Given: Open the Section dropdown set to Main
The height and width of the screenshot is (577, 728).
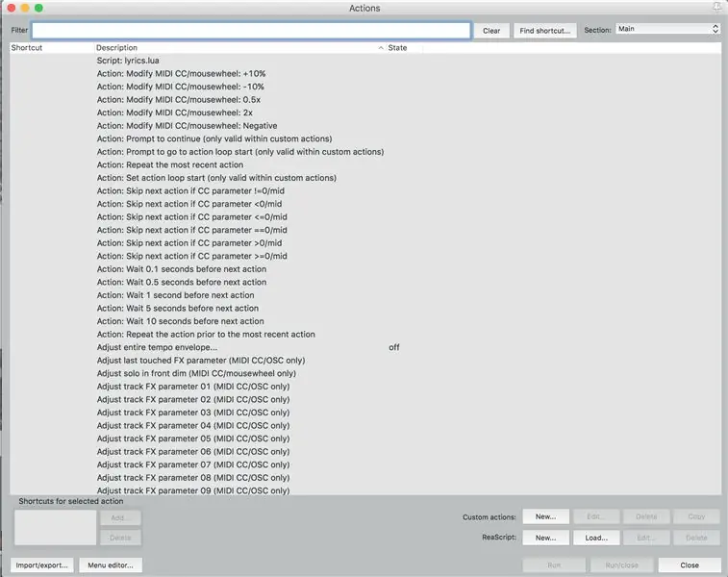Looking at the screenshot, I should tap(668, 29).
